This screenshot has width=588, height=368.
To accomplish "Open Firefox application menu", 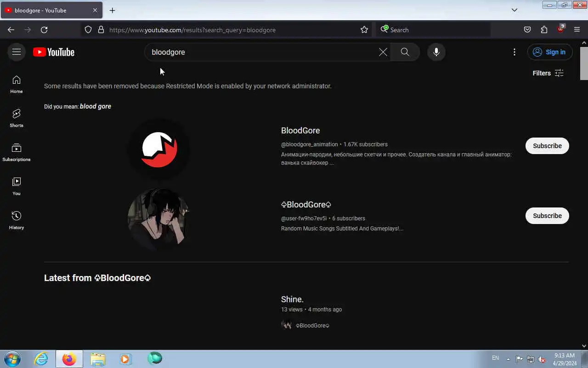I will pos(577,30).
